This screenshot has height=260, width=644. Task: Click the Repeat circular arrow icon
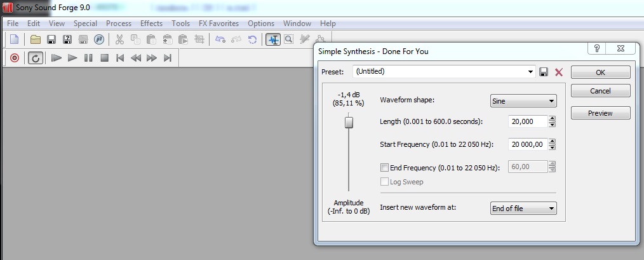(253, 39)
